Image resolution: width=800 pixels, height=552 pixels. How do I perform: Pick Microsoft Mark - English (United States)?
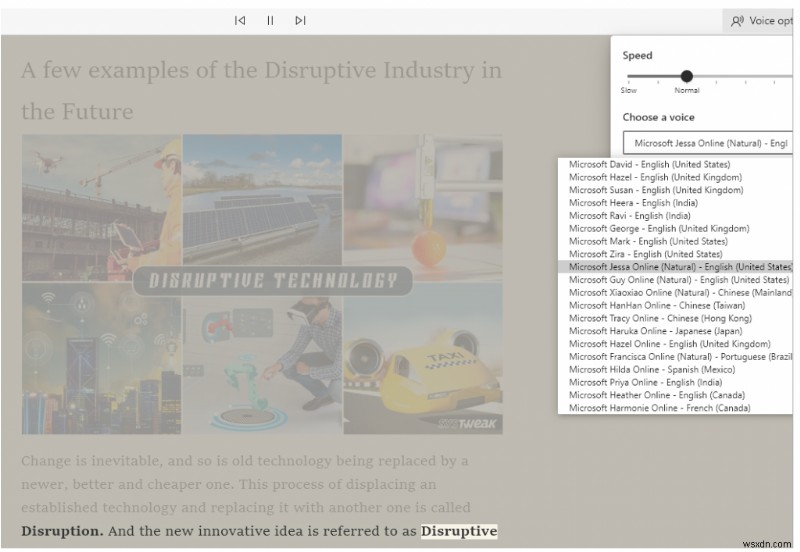tap(676, 241)
